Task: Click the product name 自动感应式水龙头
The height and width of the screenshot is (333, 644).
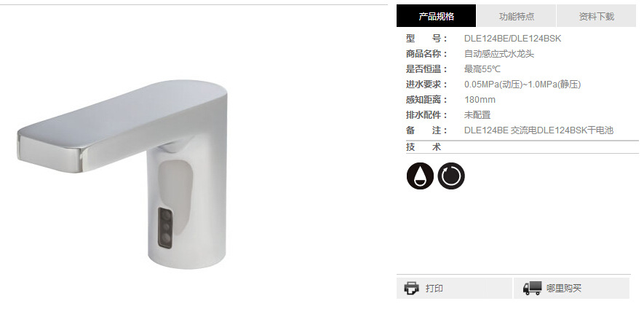Action: point(499,54)
